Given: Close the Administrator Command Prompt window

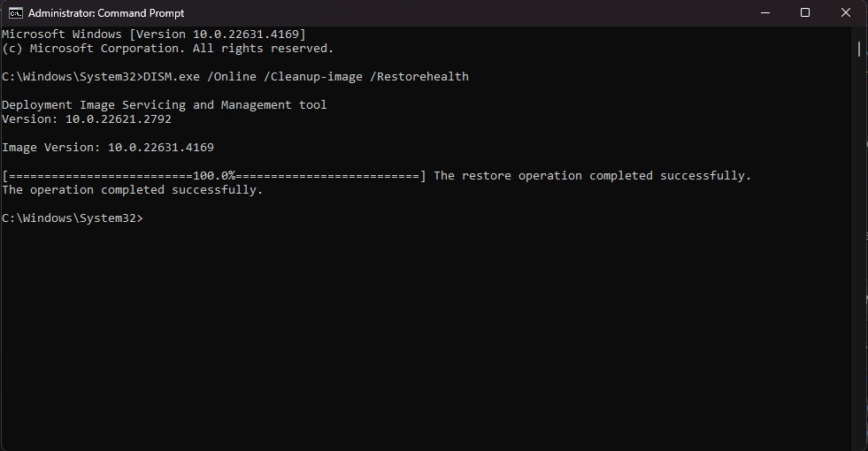Looking at the screenshot, I should pos(846,12).
